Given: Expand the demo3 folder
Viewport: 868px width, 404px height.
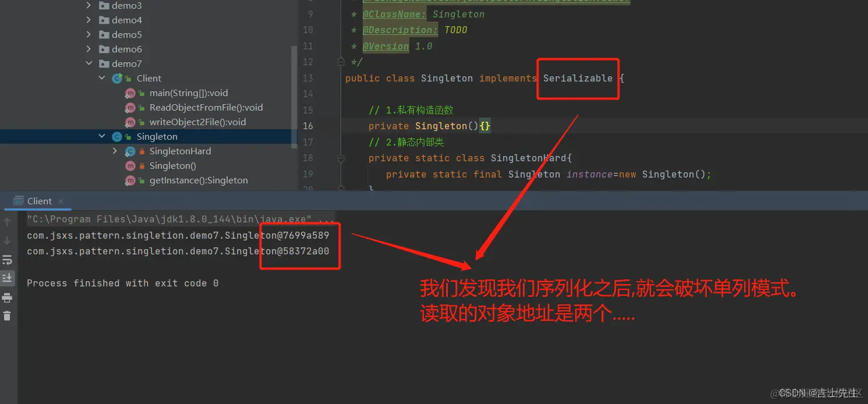Looking at the screenshot, I should click(88, 5).
